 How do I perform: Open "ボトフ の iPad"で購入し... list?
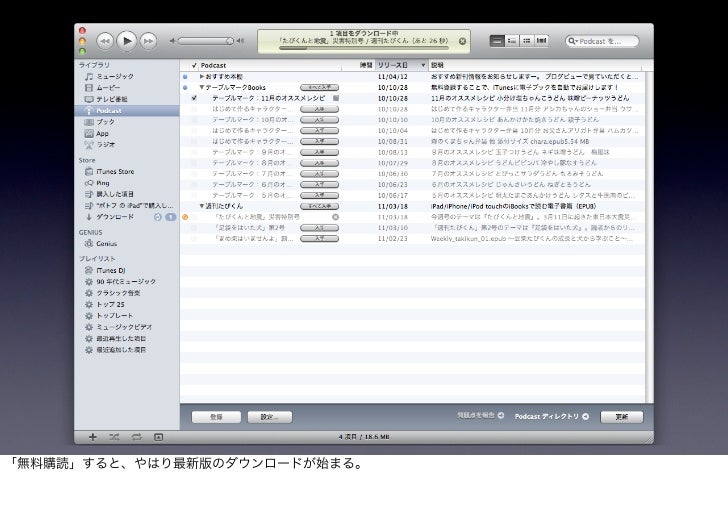tap(129, 206)
